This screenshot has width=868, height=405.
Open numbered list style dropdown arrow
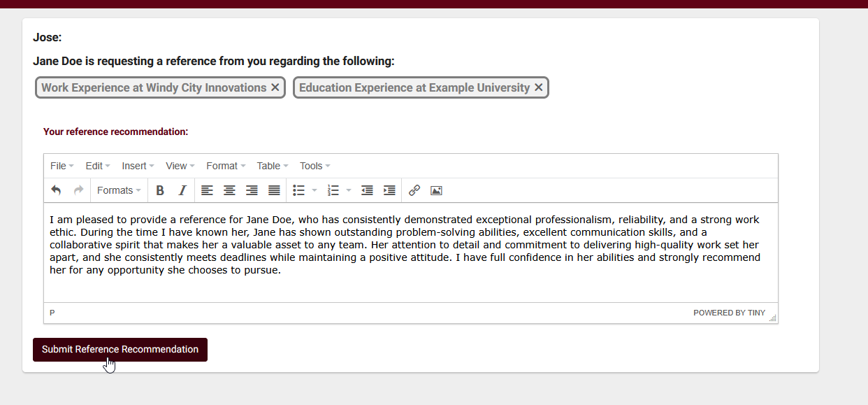pyautogui.click(x=349, y=190)
